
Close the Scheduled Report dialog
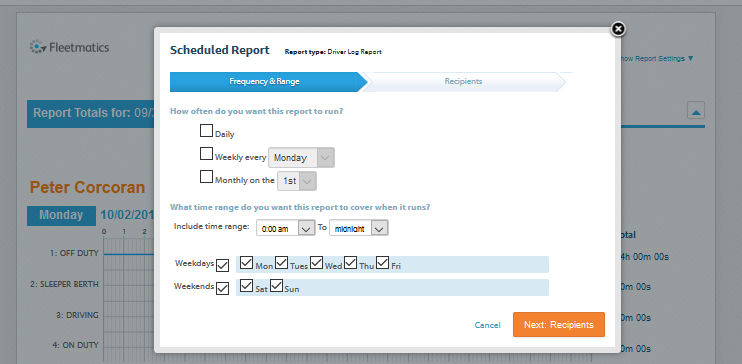click(618, 29)
